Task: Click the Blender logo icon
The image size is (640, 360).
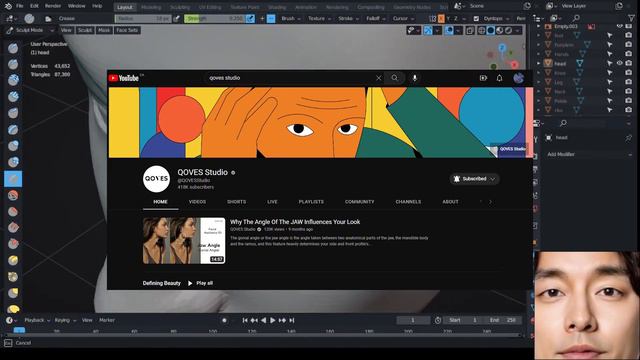Action: (x=8, y=6)
